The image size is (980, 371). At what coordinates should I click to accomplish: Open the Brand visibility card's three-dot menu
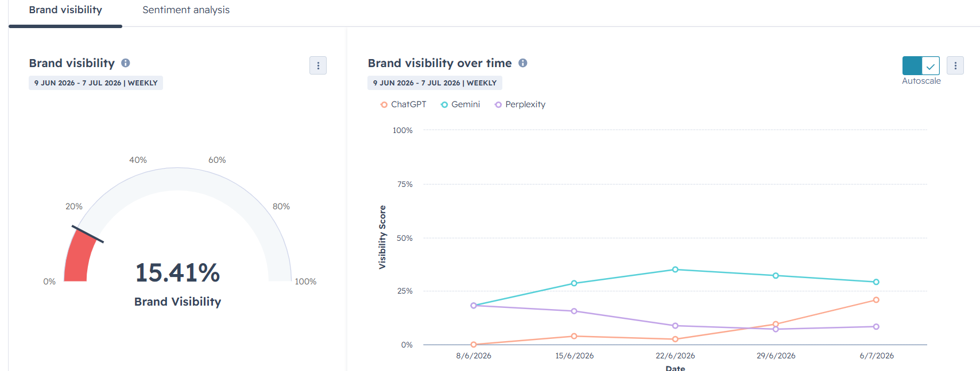point(318,65)
